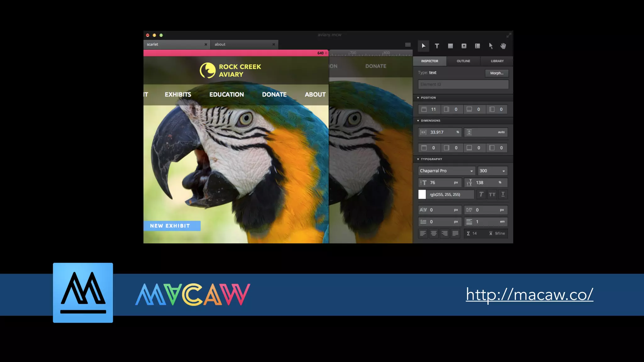Viewport: 644px width, 362px height.
Task: Click the Macaw app icon
Action: click(x=83, y=293)
